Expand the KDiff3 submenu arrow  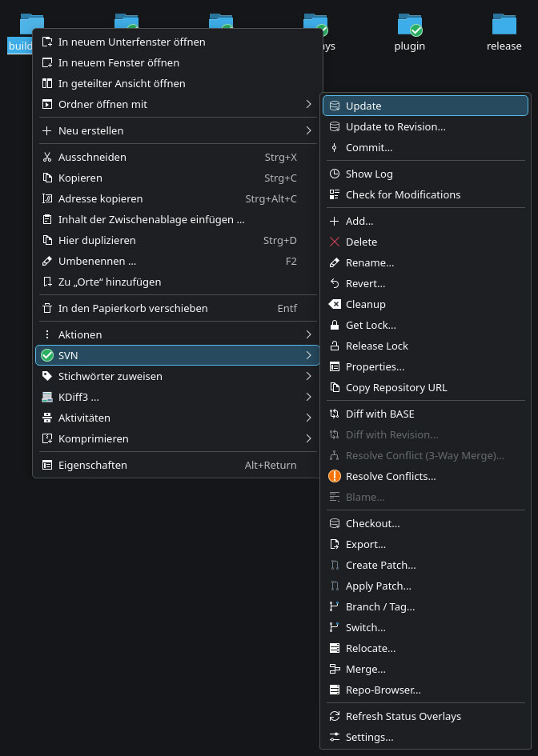[308, 397]
